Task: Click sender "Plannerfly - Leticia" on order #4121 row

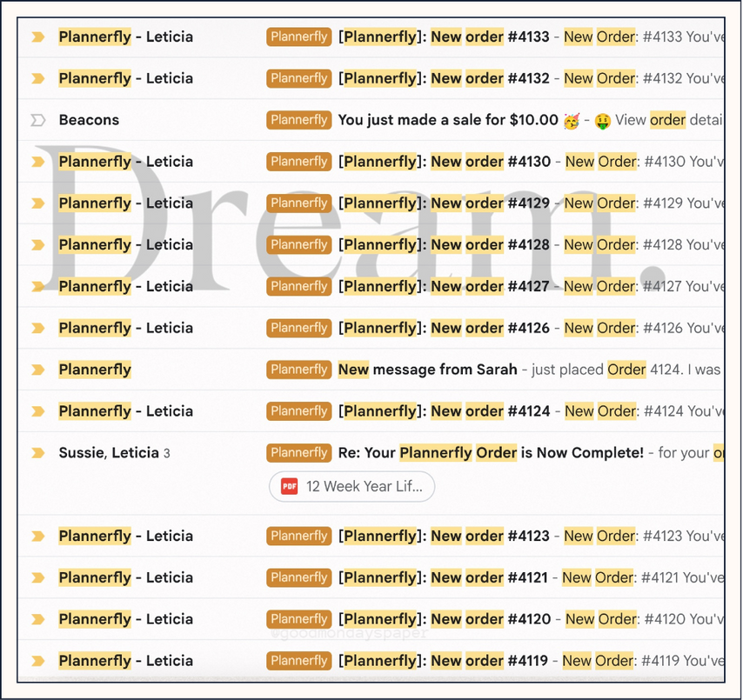Action: 126,578
